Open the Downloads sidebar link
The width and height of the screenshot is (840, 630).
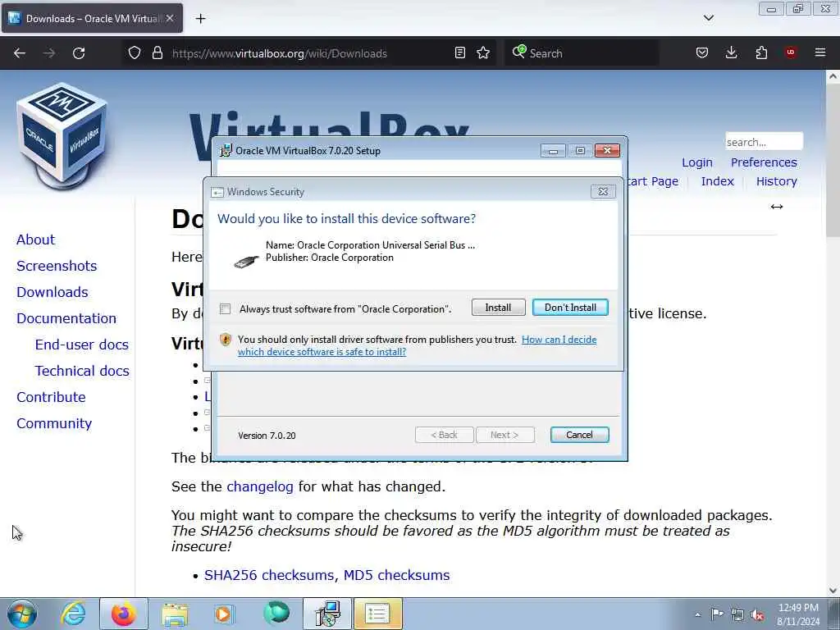pyautogui.click(x=52, y=293)
